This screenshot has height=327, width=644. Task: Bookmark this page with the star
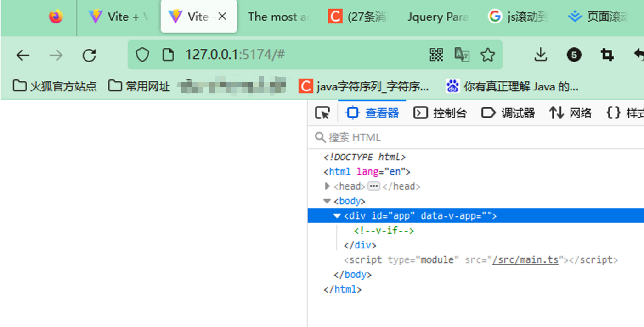tap(487, 55)
